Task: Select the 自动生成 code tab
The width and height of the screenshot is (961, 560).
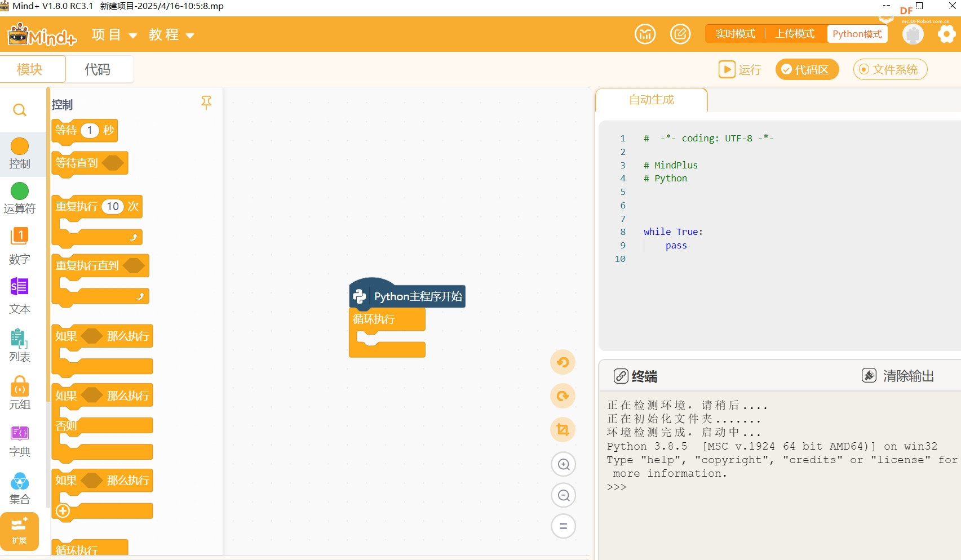Action: [x=652, y=100]
